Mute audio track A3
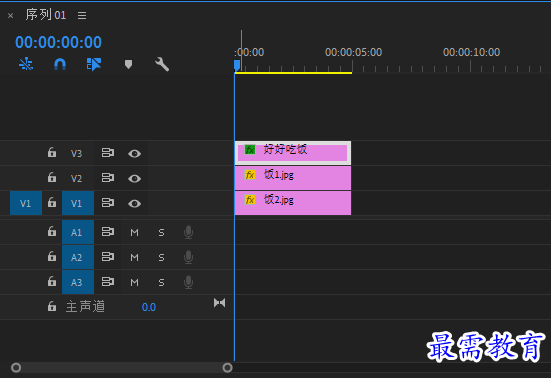The height and width of the screenshot is (378, 551). [x=134, y=282]
